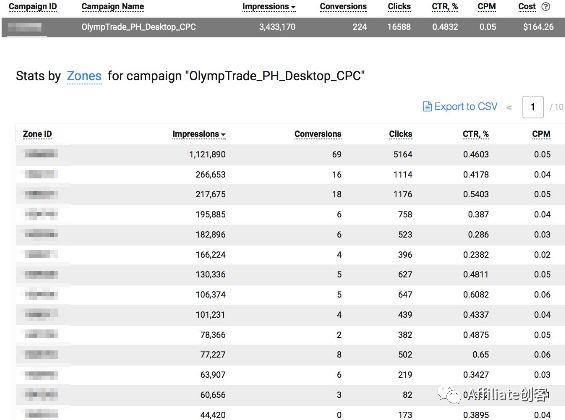Select zone row with 166,224 impressions
Screen dimensions: 565x420
(x=290, y=255)
